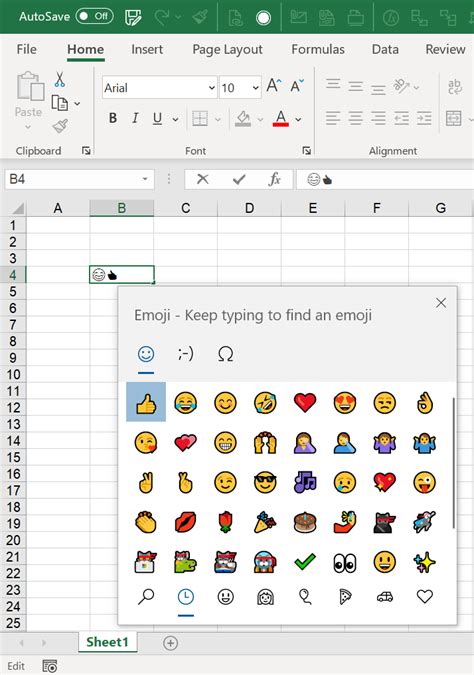Click the Center align icon

click(x=356, y=118)
